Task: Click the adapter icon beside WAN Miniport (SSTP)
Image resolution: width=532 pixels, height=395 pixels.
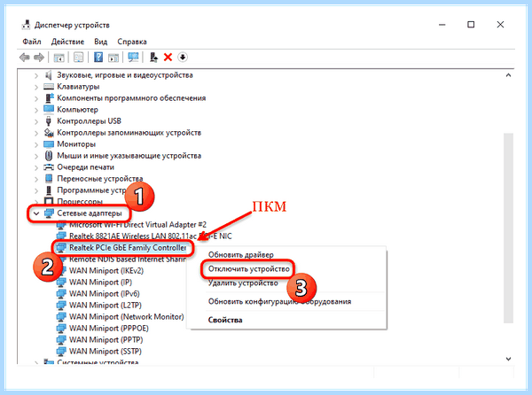Action: (61, 352)
